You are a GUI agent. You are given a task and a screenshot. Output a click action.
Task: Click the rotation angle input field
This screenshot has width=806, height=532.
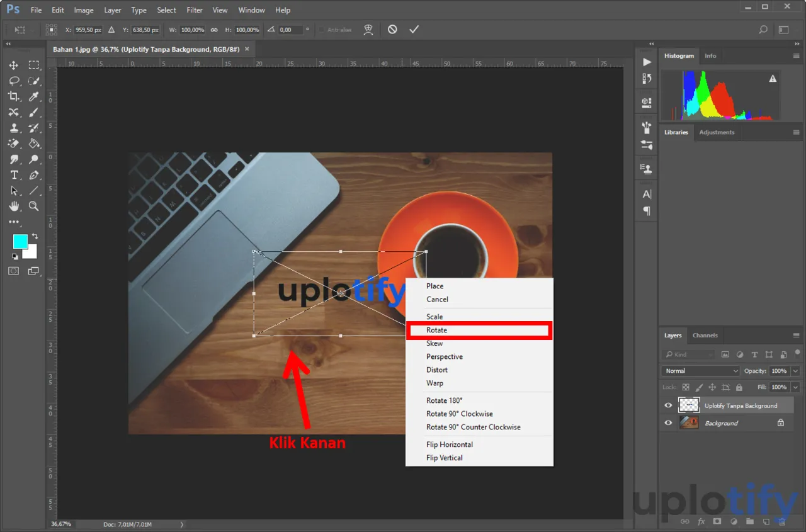click(x=290, y=30)
